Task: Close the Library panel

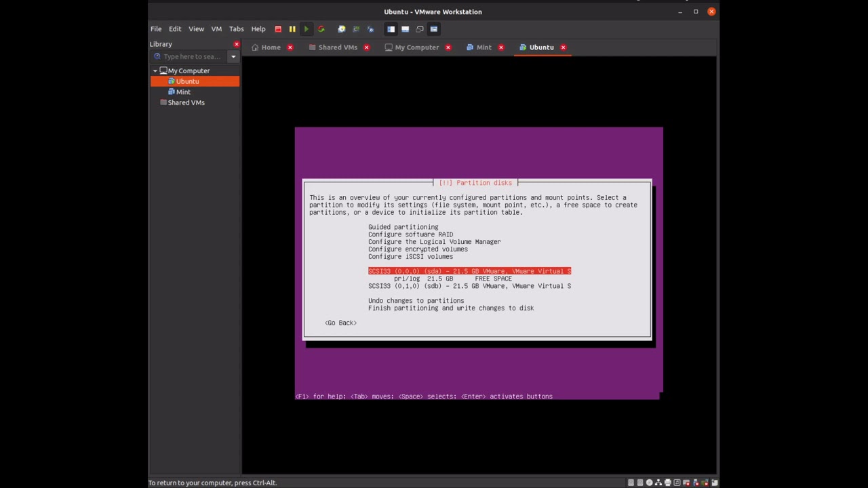Action: point(237,44)
